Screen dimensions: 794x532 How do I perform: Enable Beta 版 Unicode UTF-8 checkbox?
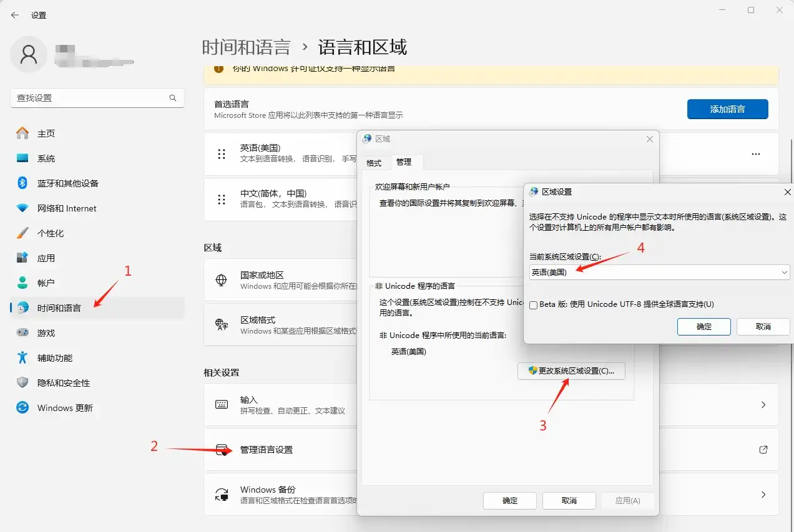[533, 305]
